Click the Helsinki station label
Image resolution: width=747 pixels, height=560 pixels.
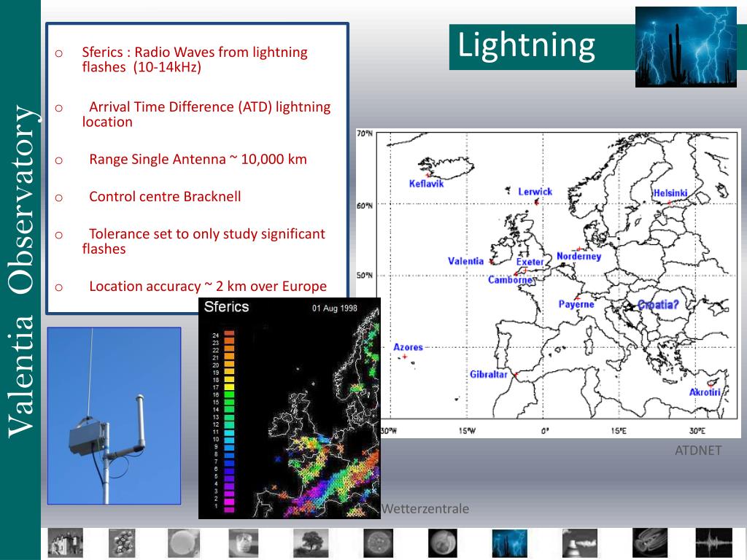pyautogui.click(x=670, y=192)
